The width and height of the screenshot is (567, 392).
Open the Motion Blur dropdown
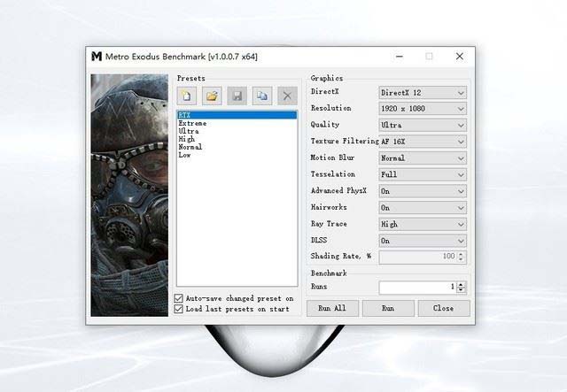point(423,158)
